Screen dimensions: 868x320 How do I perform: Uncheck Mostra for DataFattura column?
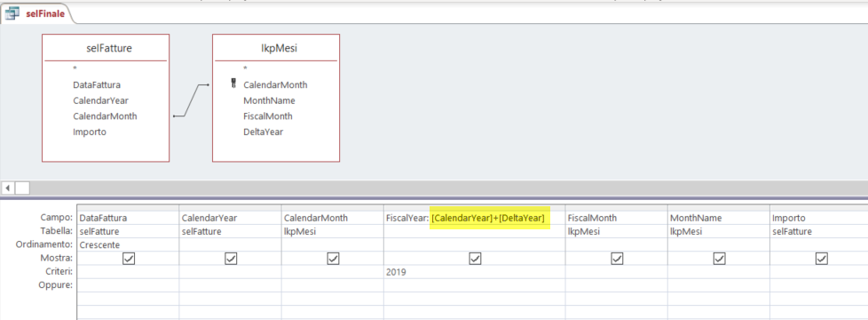[x=129, y=259]
